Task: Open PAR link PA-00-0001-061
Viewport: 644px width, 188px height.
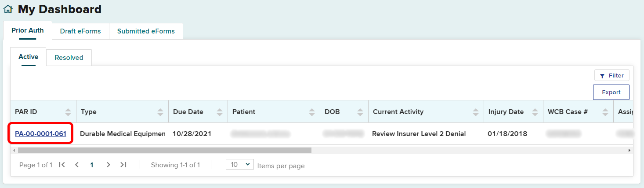Action: (40, 134)
